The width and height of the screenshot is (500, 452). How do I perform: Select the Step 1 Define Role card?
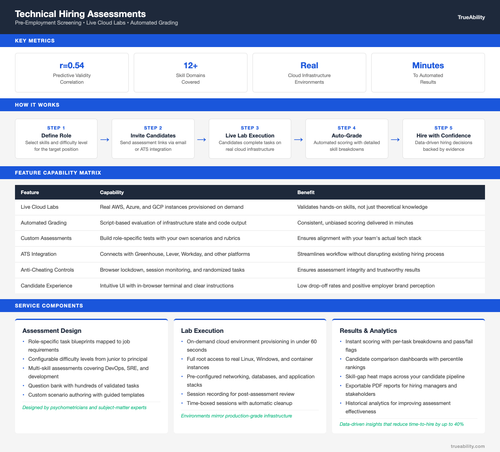(x=56, y=139)
